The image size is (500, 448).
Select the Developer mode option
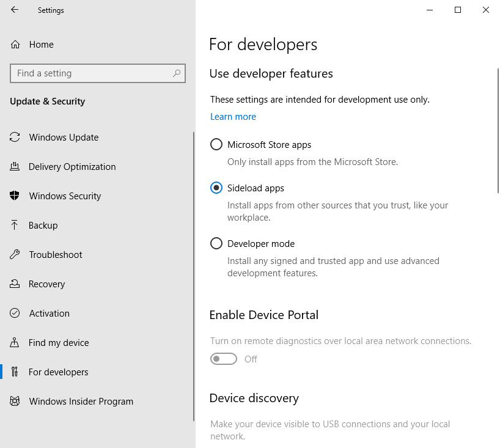click(216, 243)
